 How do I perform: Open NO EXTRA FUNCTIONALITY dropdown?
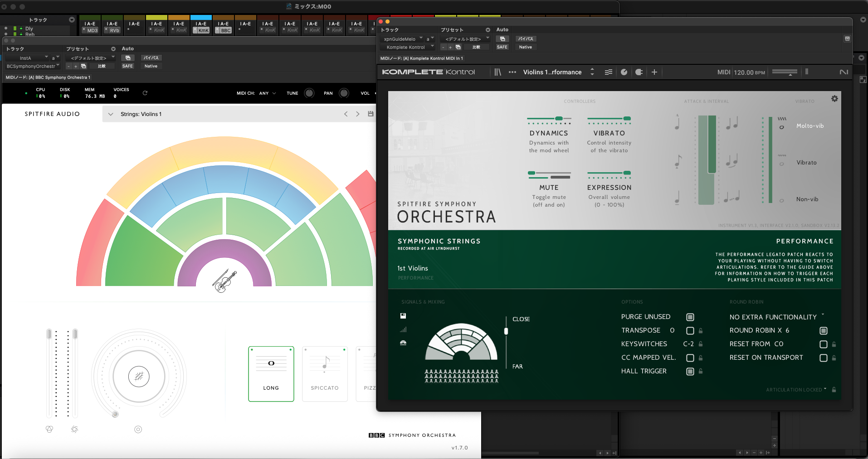[777, 317]
